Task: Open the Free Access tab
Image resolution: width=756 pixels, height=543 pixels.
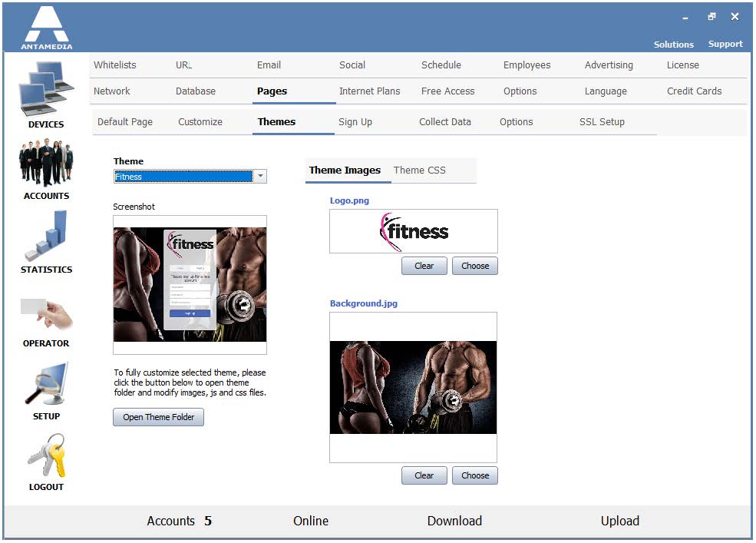Action: click(x=448, y=91)
